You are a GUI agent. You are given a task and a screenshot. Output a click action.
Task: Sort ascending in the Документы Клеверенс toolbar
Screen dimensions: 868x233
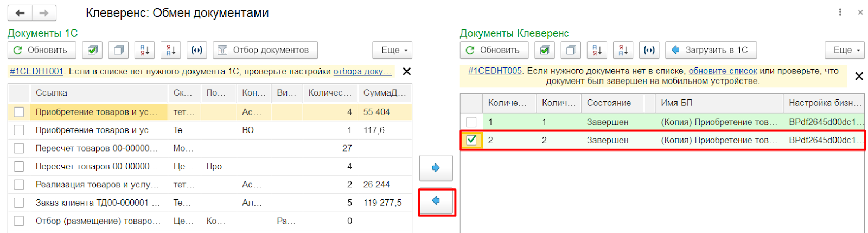click(x=597, y=50)
